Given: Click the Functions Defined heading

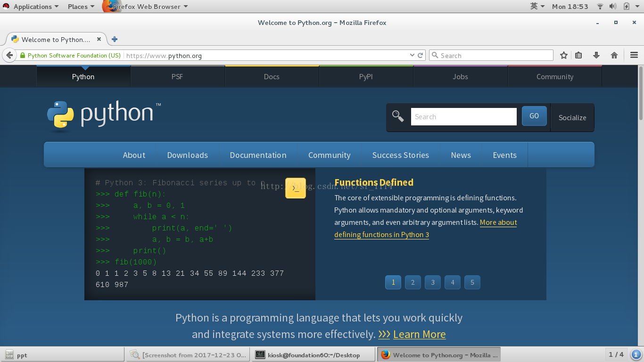Looking at the screenshot, I should 374,182.
